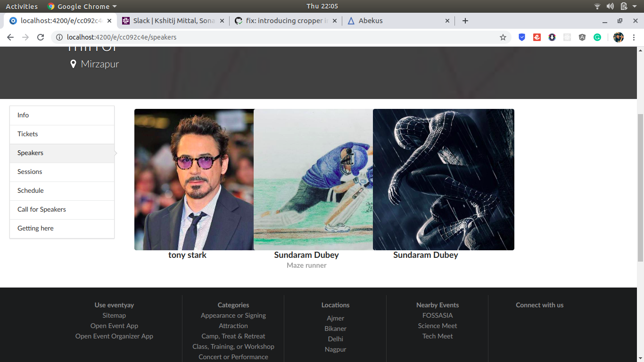Open Class, Training, or Workshop category
Image resolution: width=644 pixels, height=362 pixels.
pyautogui.click(x=233, y=346)
